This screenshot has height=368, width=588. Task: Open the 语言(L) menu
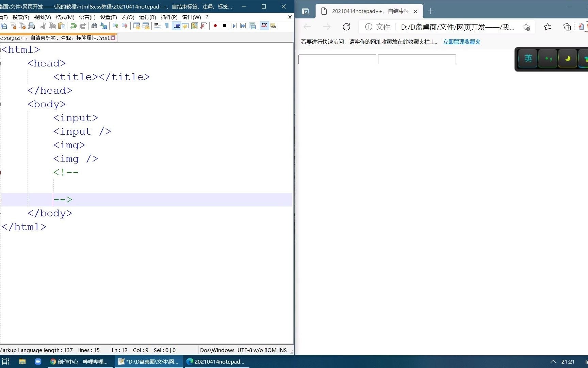87,17
